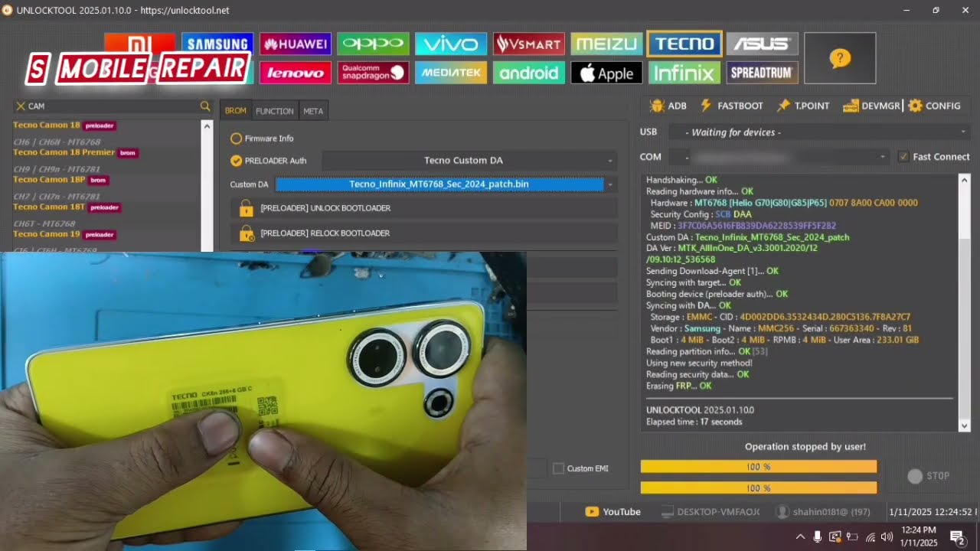Click the STOP button
The image size is (980, 551).
(929, 476)
